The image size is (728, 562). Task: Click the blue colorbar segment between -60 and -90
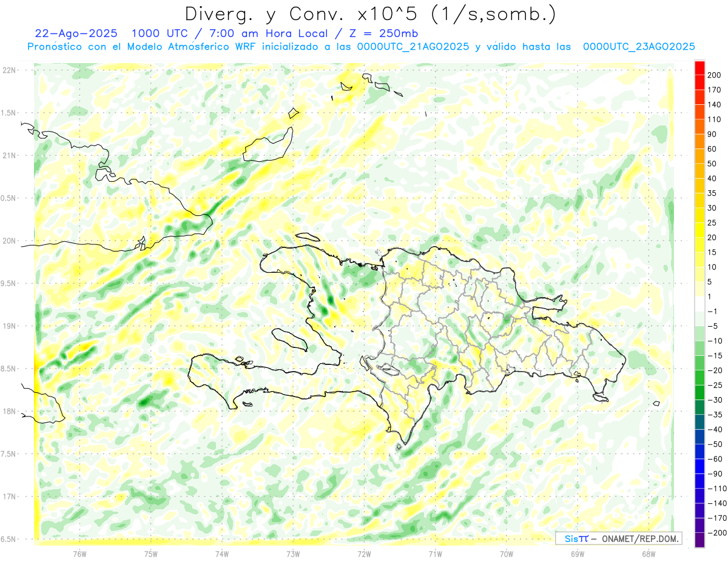tap(699, 467)
